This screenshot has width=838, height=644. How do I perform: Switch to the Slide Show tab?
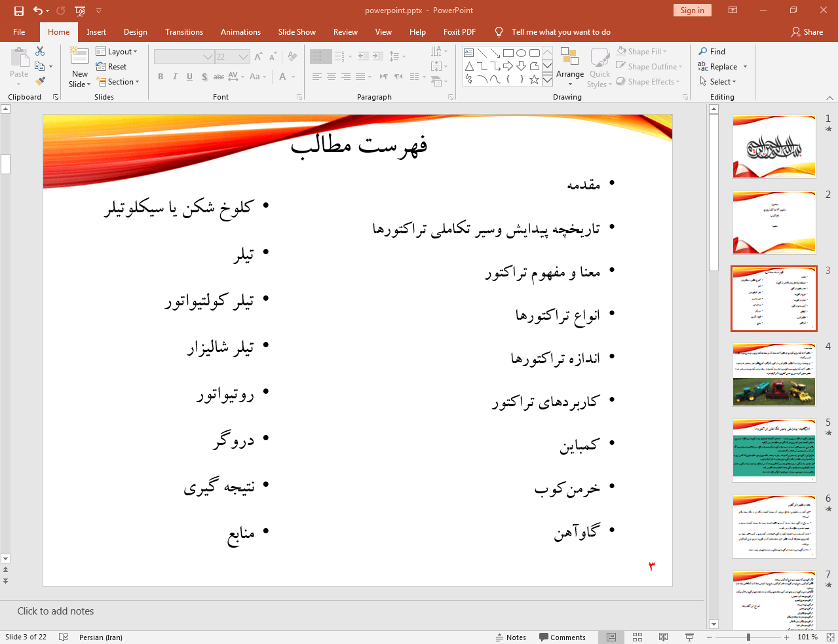click(x=297, y=32)
